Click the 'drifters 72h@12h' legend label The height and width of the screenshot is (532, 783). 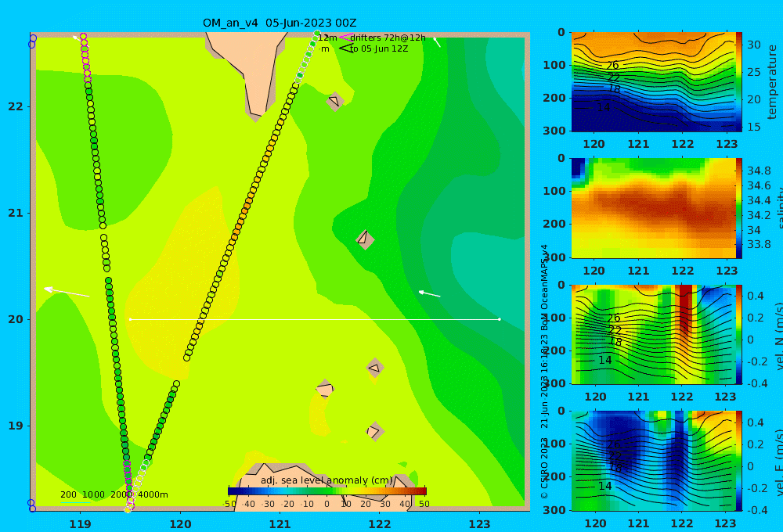[388, 38]
